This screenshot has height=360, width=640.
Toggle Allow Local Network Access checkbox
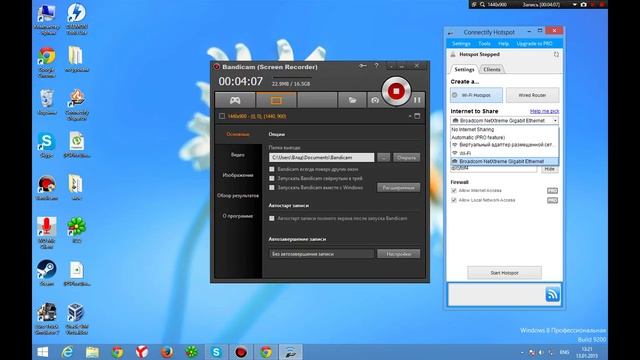click(x=454, y=200)
